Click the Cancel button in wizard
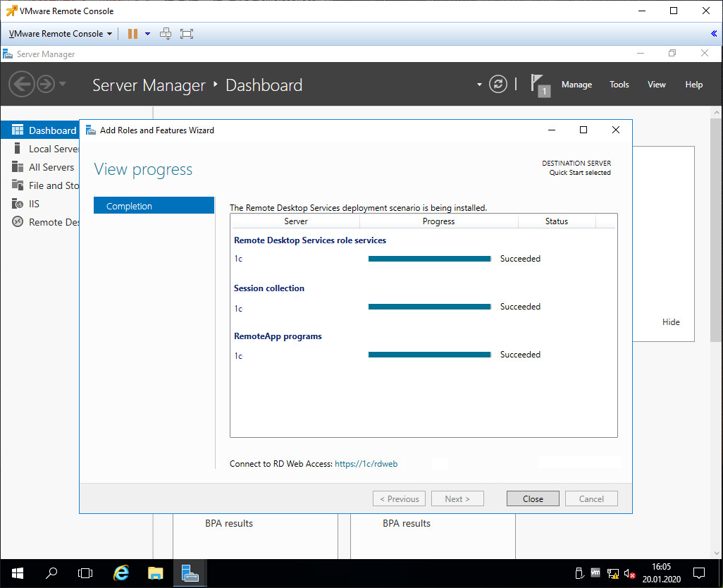 click(x=591, y=499)
